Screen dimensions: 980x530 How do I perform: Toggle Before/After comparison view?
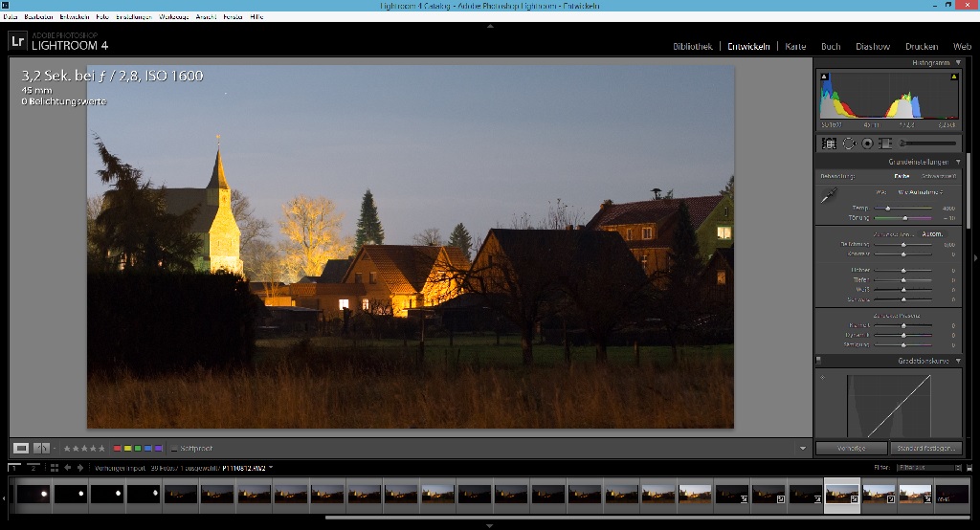[x=41, y=448]
